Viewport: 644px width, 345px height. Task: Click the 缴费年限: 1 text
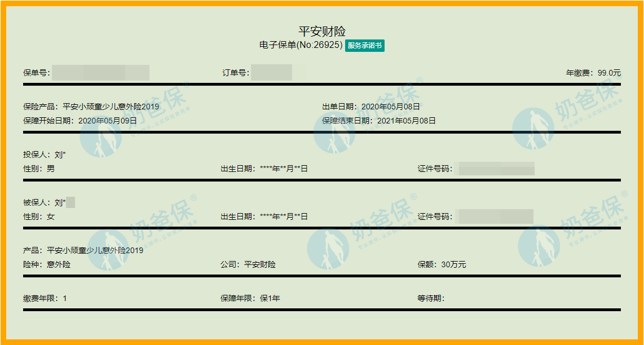45,299
